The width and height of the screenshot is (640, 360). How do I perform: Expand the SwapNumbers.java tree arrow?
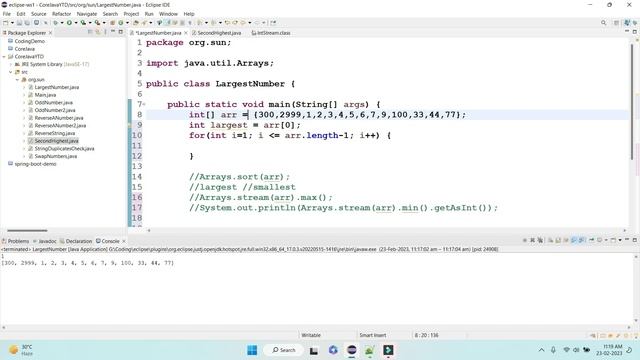(x=24, y=156)
